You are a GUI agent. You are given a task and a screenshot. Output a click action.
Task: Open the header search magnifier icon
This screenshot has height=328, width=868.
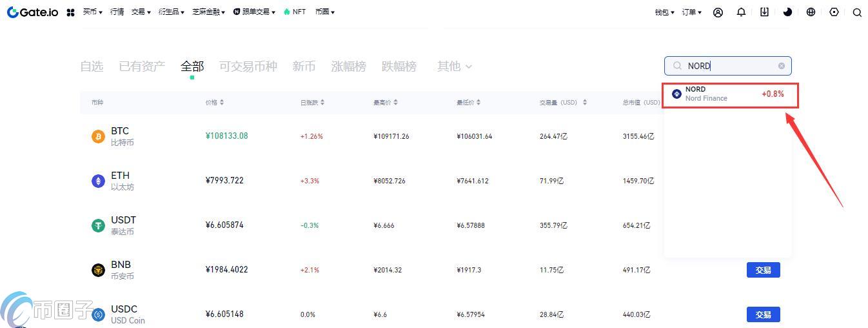pyautogui.click(x=857, y=12)
